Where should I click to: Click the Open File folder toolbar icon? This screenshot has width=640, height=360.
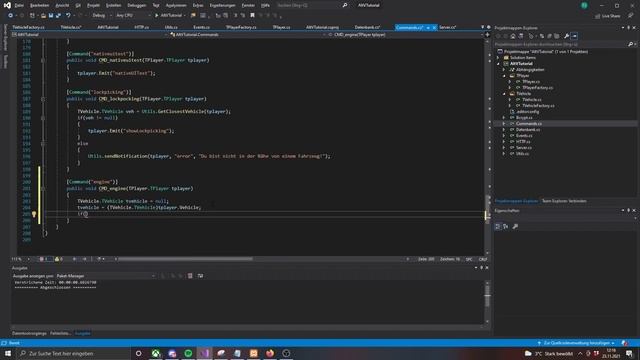pos(43,16)
